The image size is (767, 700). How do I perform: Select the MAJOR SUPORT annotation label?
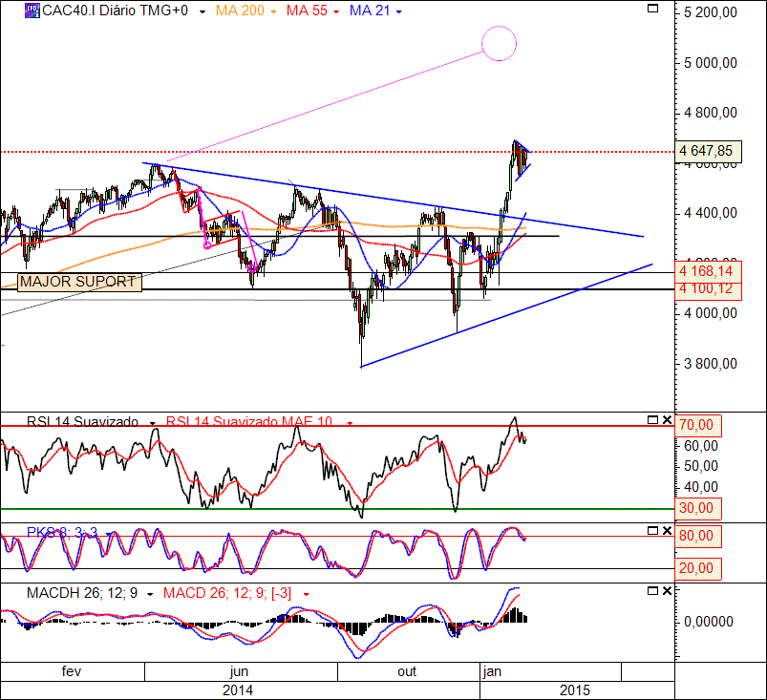coord(78,282)
